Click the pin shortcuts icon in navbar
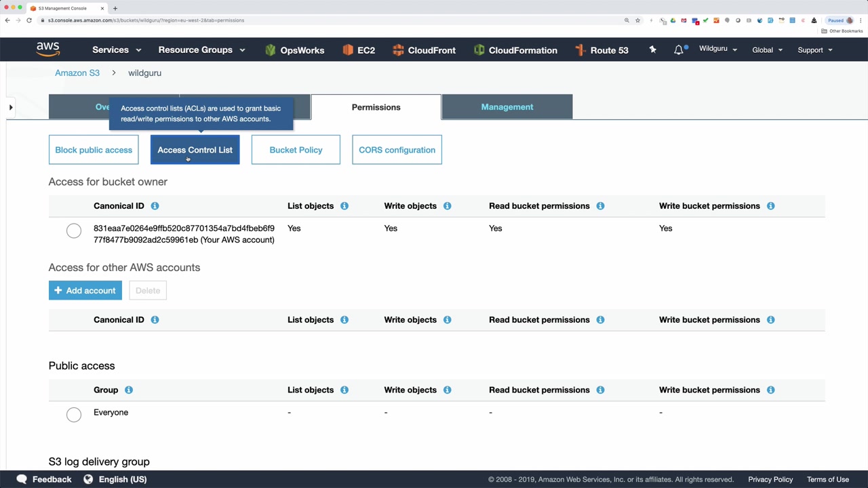This screenshot has height=488, width=868. tap(652, 49)
